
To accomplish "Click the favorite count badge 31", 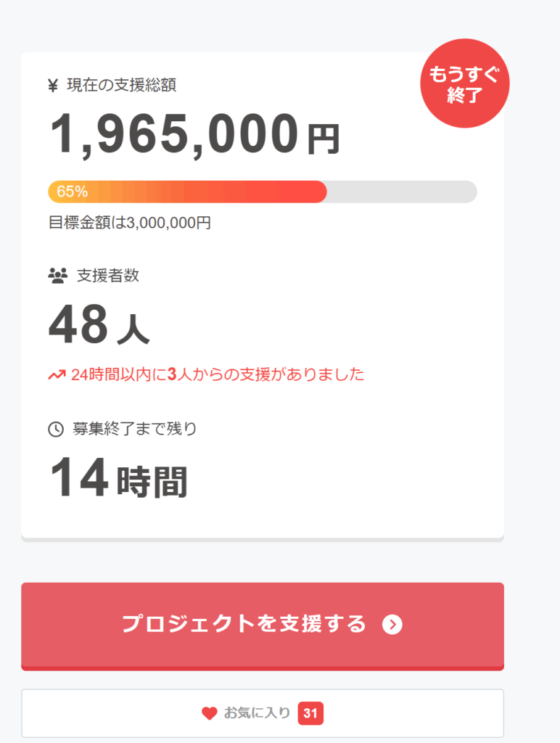I will pyautogui.click(x=310, y=713).
